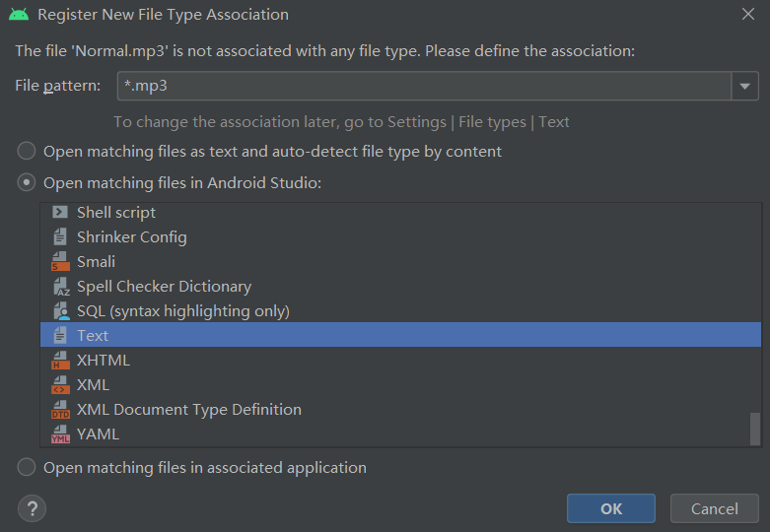Click the Shrinker Config file icon
The height and width of the screenshot is (532, 770).
pos(60,236)
